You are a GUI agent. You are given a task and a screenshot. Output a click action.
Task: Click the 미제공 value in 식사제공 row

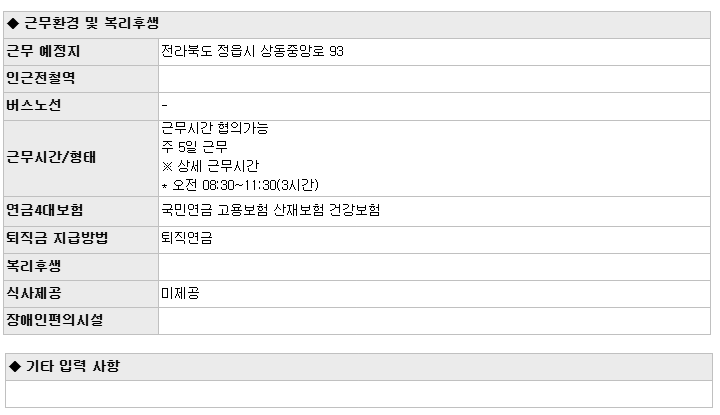tap(180, 293)
